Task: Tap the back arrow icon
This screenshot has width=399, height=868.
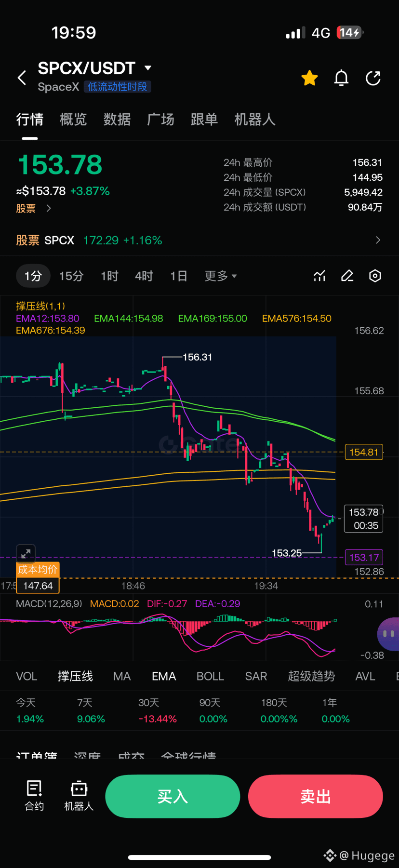Action: click(x=22, y=78)
